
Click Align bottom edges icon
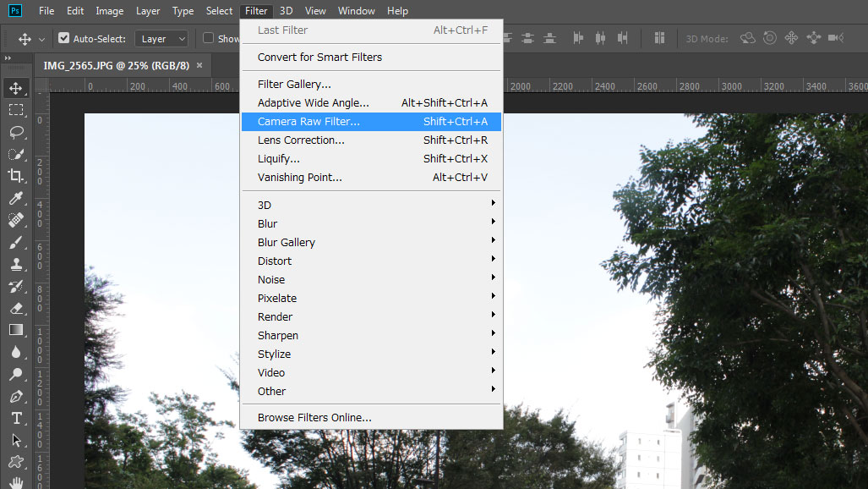(549, 38)
